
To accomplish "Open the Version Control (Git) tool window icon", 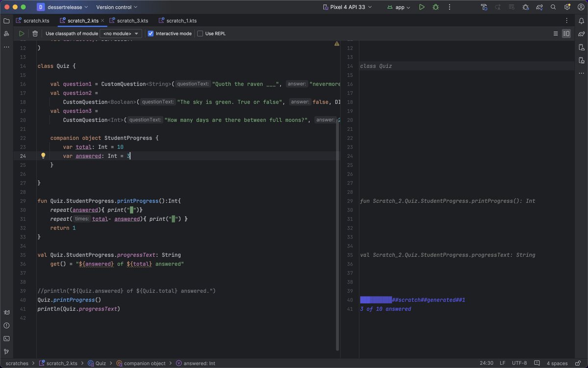I will click(6, 352).
